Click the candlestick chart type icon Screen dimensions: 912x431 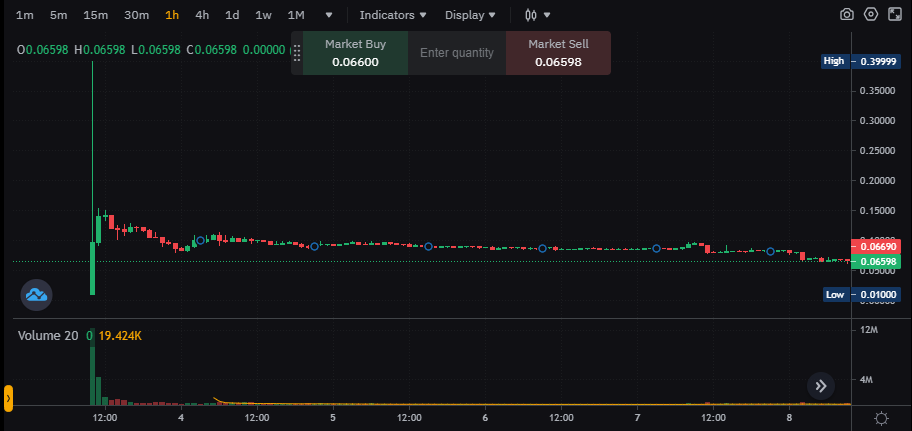[532, 15]
